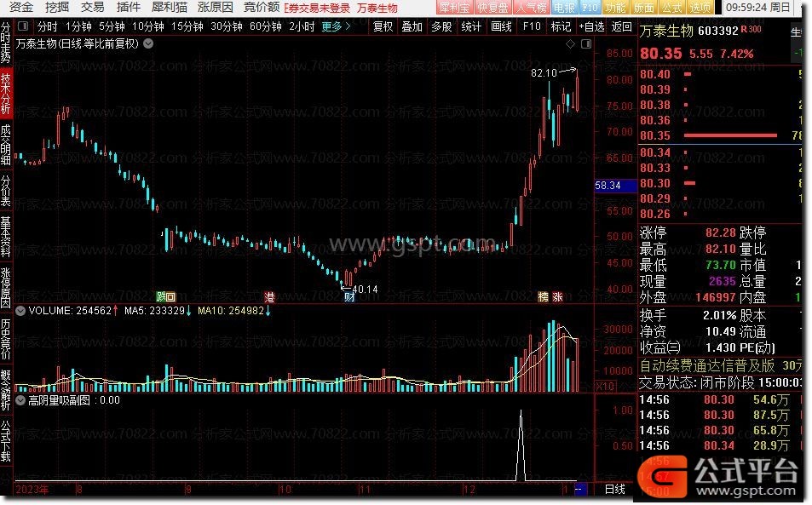Click the blue -- box by 日线
This screenshot has height=505, width=812.
pyautogui.click(x=579, y=489)
